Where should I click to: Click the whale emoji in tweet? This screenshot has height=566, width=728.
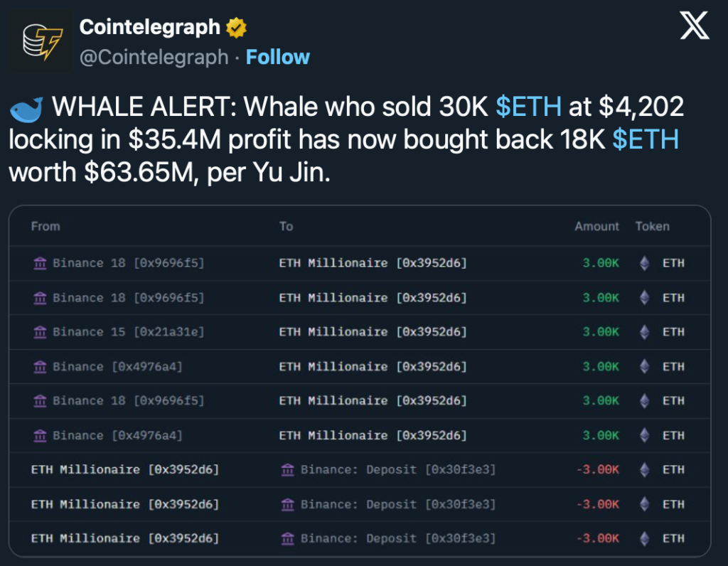click(x=26, y=108)
